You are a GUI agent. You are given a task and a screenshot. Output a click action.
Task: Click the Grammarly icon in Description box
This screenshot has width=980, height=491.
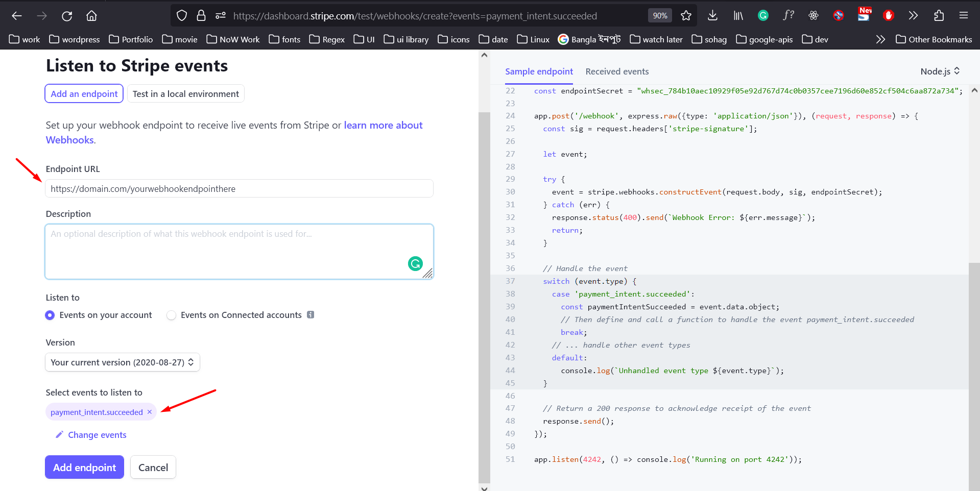tap(415, 263)
